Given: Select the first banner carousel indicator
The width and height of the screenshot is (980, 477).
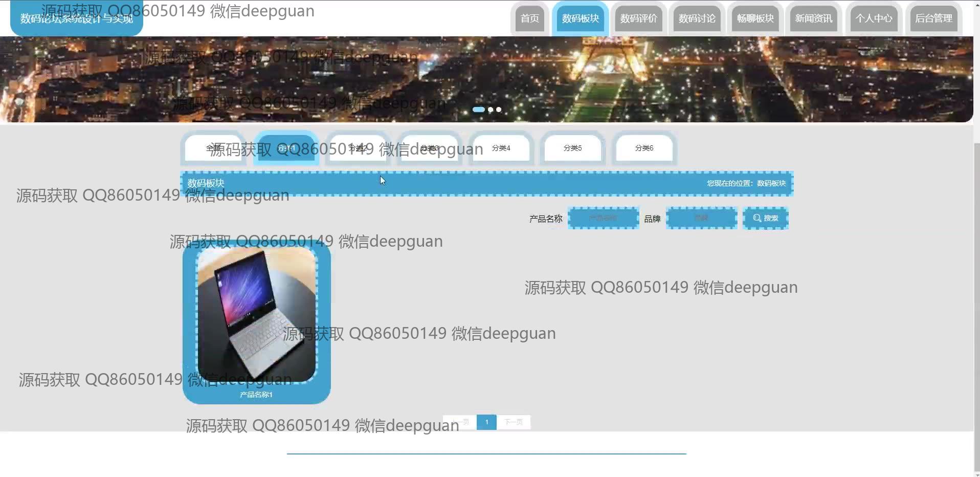Looking at the screenshot, I should (x=478, y=110).
